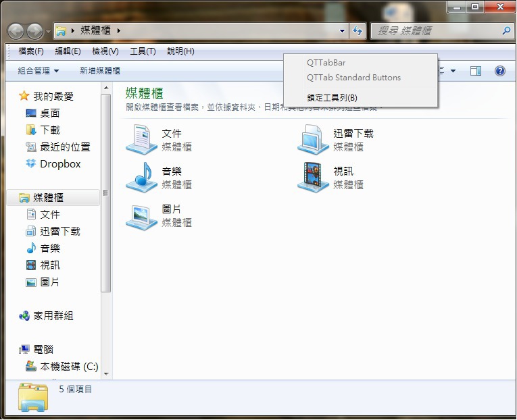
Task: Click the 視訊 film icon in navigation pane
Action: 31,265
